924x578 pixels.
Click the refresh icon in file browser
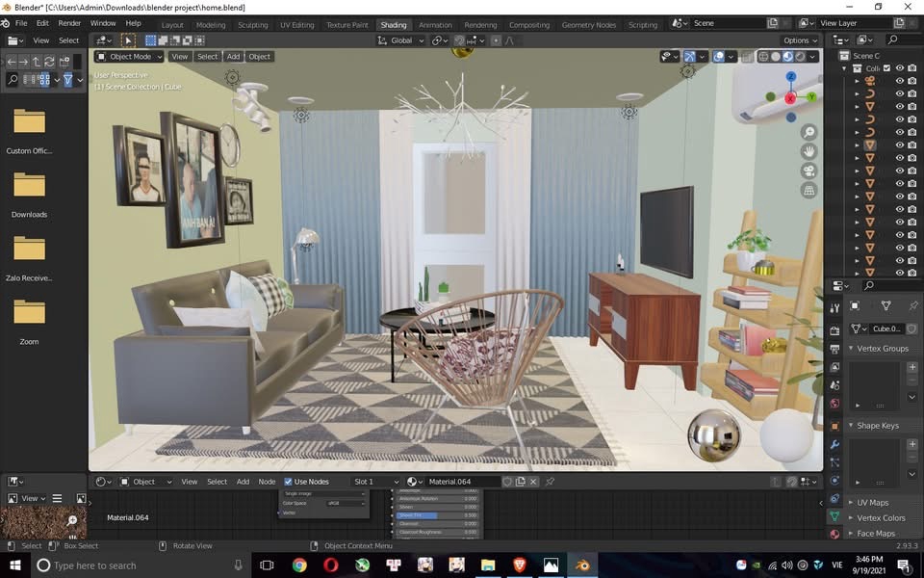pyautogui.click(x=49, y=62)
